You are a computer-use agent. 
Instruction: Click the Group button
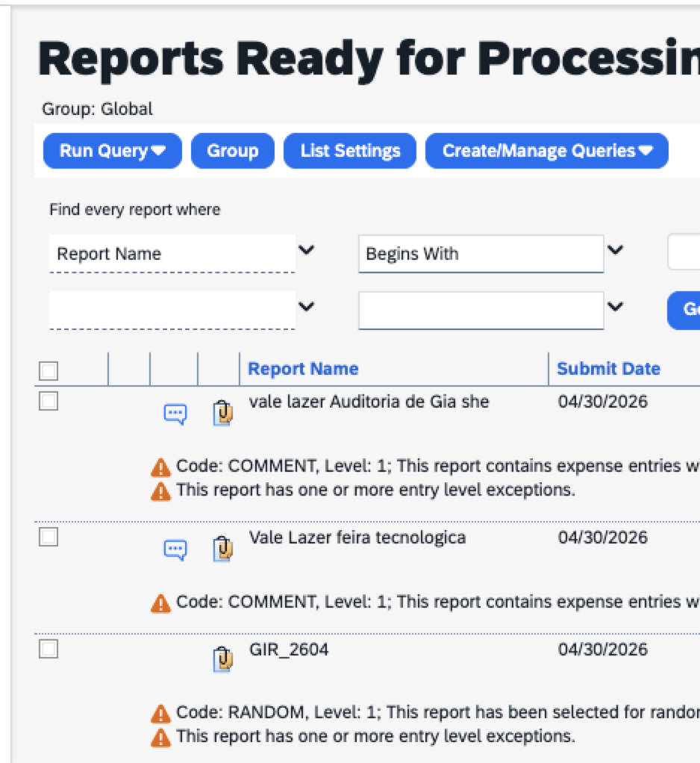(233, 151)
